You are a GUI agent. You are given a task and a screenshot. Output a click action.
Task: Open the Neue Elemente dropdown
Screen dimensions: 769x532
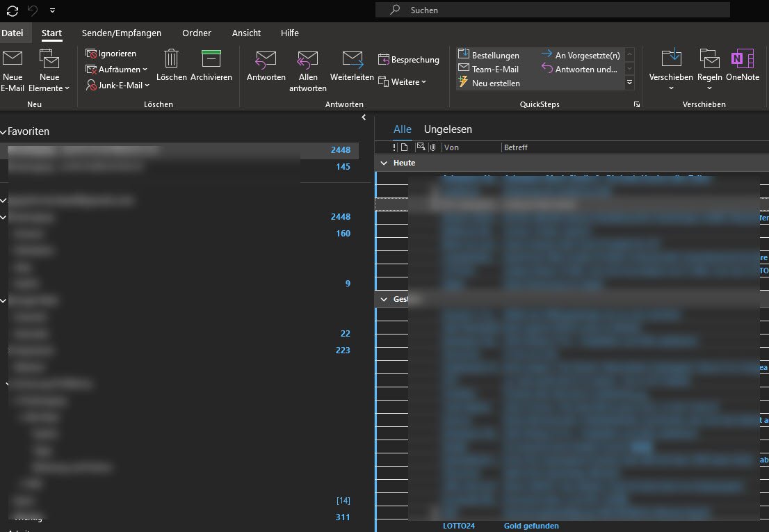coord(49,71)
